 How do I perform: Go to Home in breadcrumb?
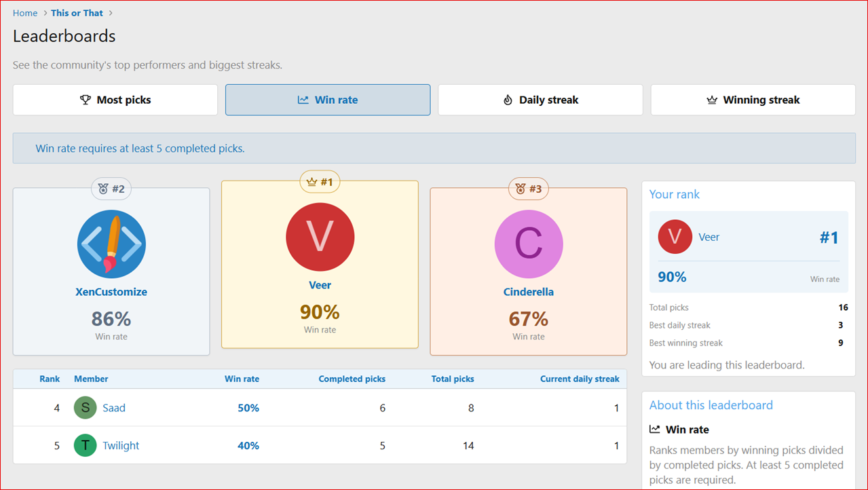point(25,13)
